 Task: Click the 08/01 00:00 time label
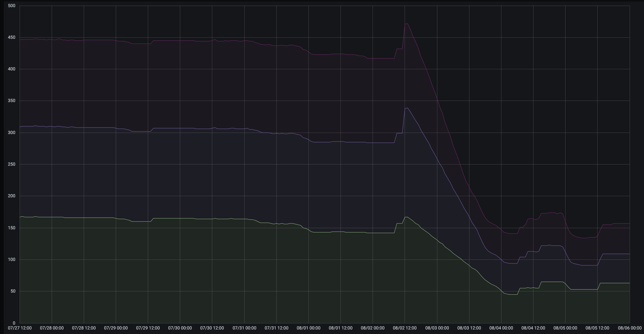(x=308, y=328)
